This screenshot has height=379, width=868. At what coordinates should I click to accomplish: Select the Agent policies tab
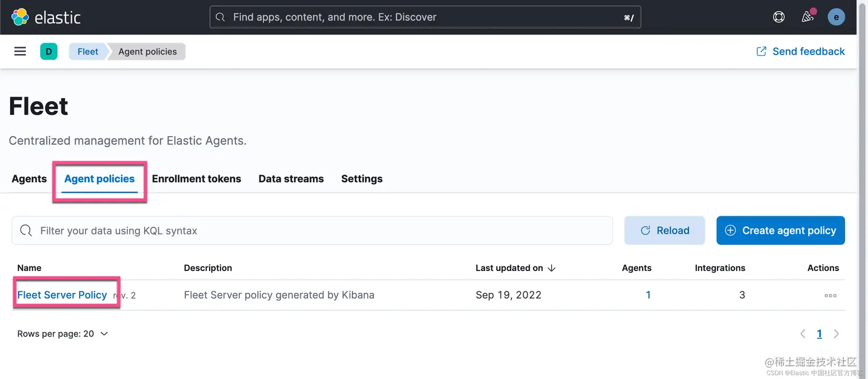99,179
